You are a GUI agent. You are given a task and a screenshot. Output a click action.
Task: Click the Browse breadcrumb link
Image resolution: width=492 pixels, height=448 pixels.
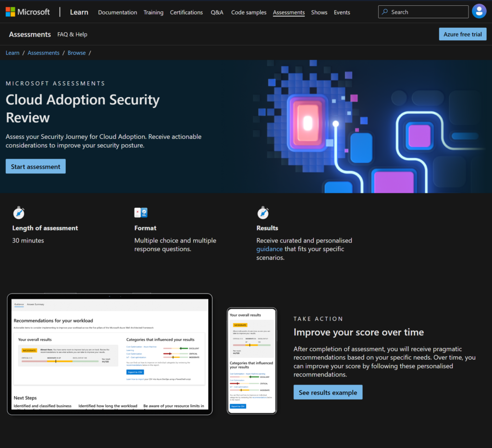(x=76, y=53)
